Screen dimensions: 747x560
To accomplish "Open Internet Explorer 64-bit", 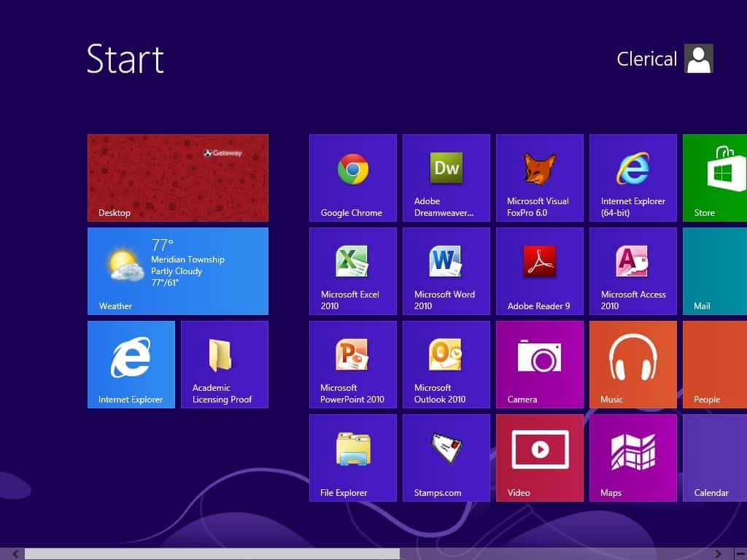I will 632,177.
